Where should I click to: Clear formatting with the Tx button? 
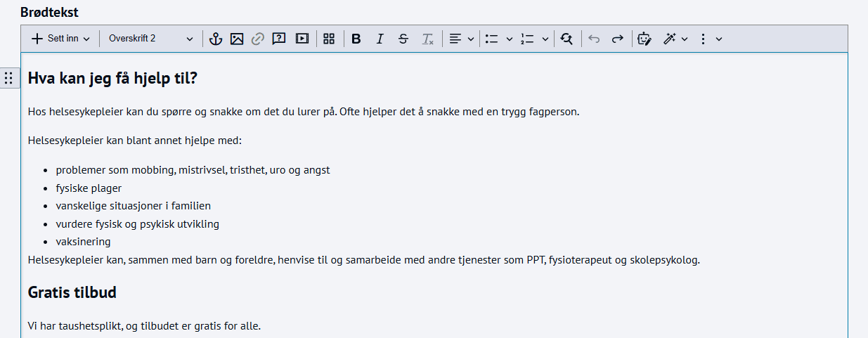pyautogui.click(x=427, y=39)
